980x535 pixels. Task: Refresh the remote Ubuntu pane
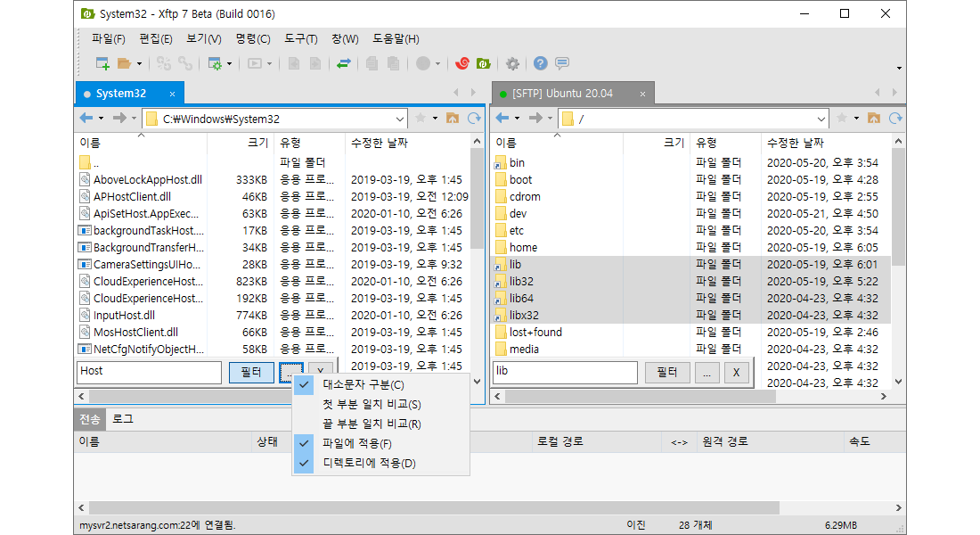pos(895,119)
